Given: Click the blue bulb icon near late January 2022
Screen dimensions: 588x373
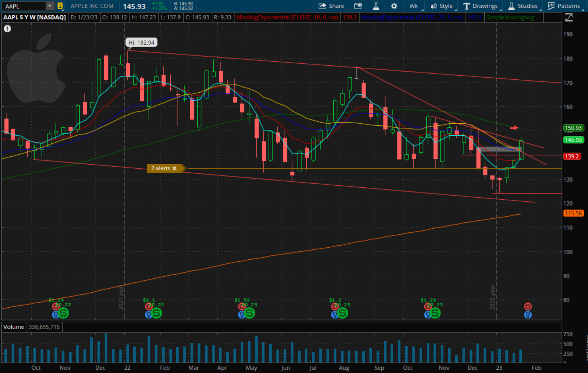Looking at the screenshot, I should coord(148,315).
